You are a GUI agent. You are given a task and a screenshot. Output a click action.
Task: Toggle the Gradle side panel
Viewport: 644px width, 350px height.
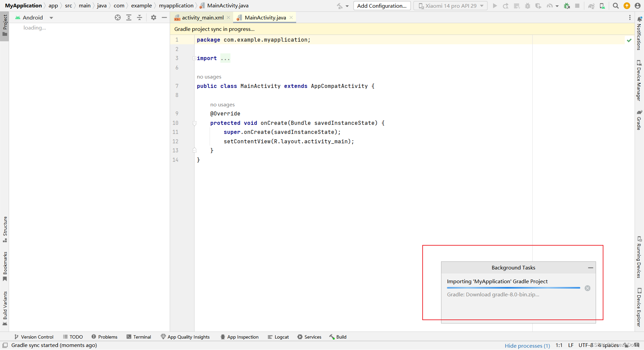639,120
